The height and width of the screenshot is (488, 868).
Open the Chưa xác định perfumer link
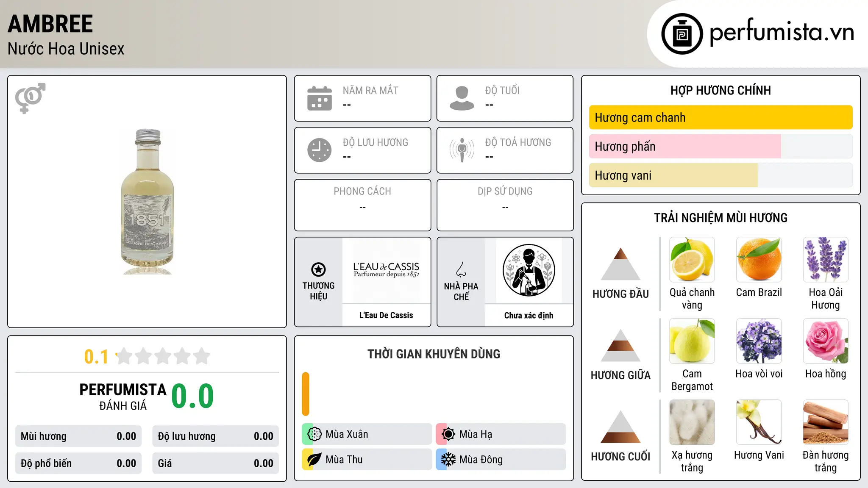click(529, 315)
